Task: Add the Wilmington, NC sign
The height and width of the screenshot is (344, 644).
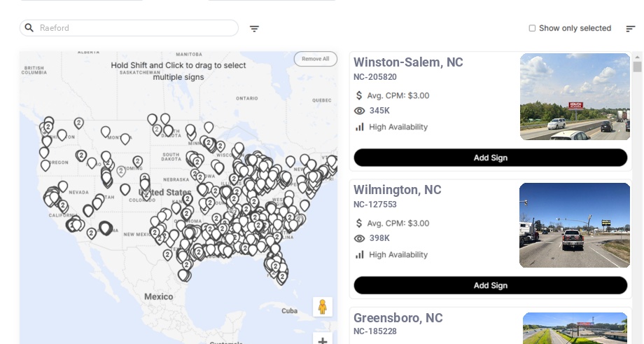Action: (490, 285)
